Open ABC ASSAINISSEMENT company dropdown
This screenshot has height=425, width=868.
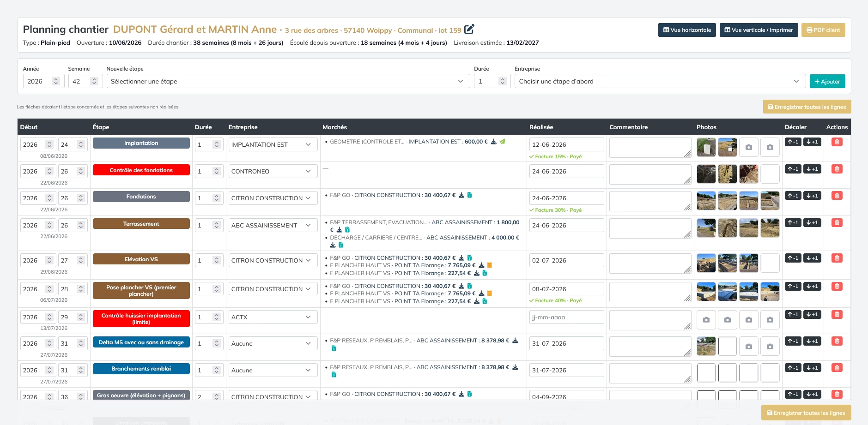tap(273, 225)
